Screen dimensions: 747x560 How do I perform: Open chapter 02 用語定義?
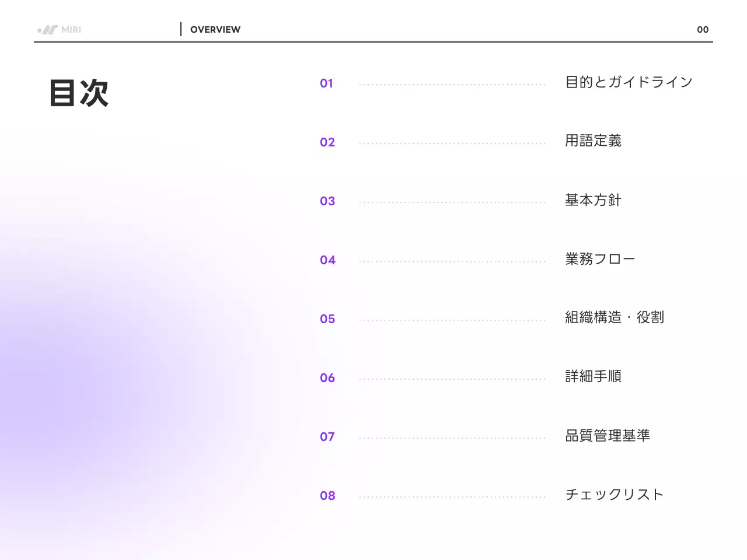click(594, 141)
